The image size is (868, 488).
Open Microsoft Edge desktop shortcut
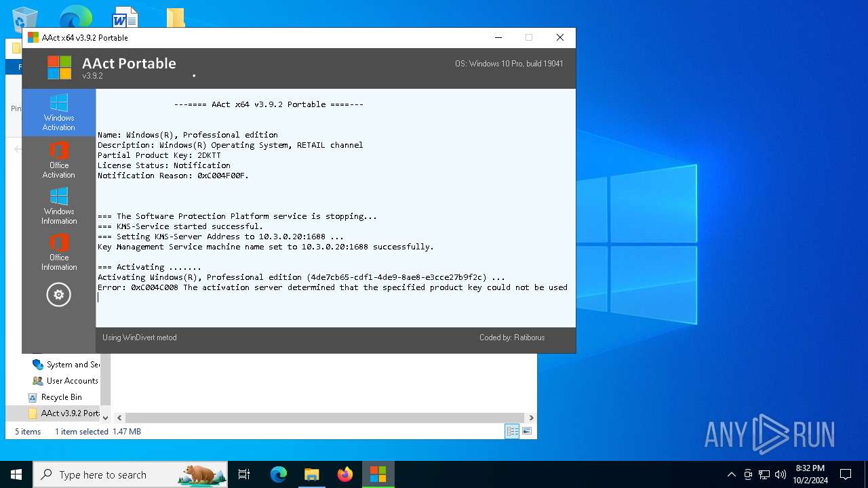tap(75, 17)
